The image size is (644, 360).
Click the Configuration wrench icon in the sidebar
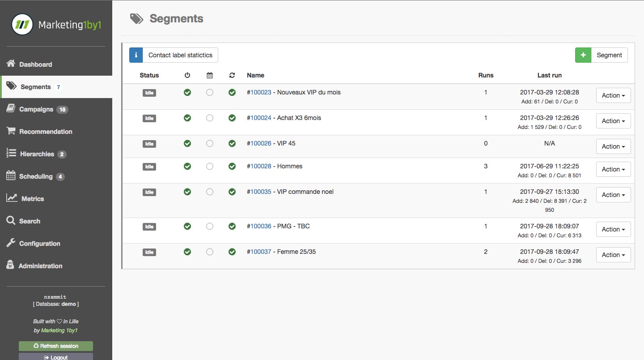pyautogui.click(x=11, y=243)
